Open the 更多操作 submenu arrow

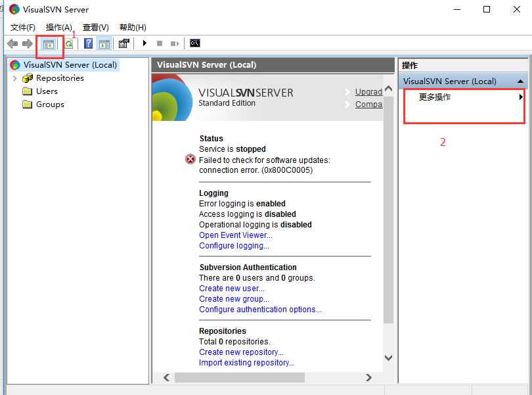click(520, 97)
